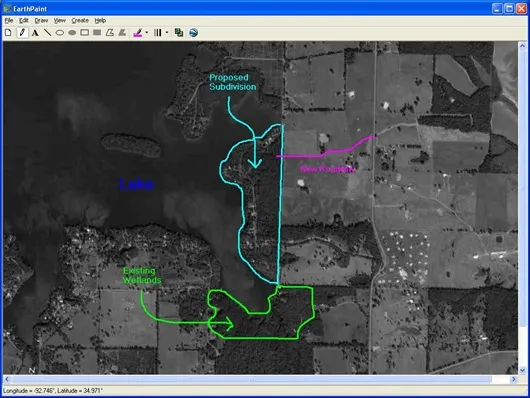Minimize the EarthPaint window
The image size is (530, 398).
[497, 8]
